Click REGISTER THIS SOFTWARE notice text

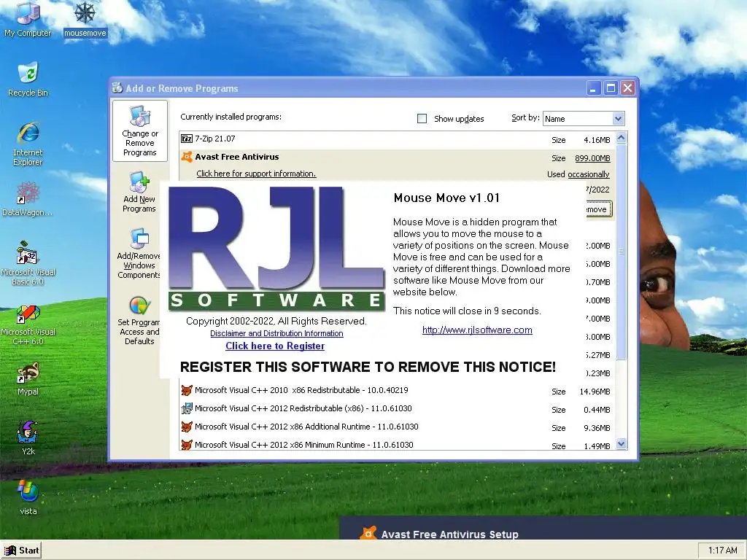pos(368,367)
